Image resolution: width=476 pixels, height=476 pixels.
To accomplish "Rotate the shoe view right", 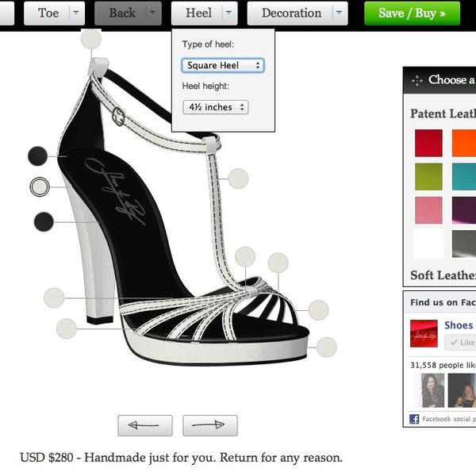I will pyautogui.click(x=209, y=425).
